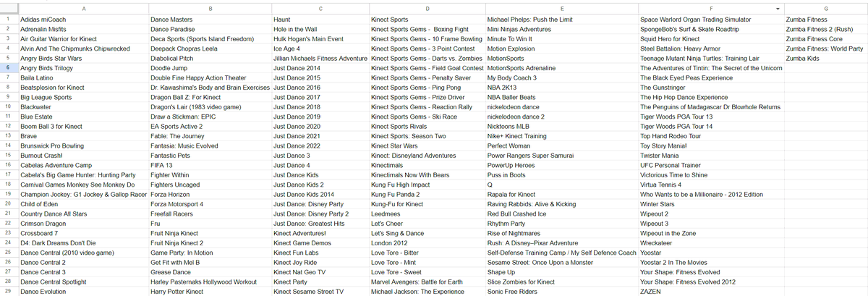Select the 'Dragon Ball Z: For Kinect' cell
The height and width of the screenshot is (296, 868).
click(x=210, y=97)
